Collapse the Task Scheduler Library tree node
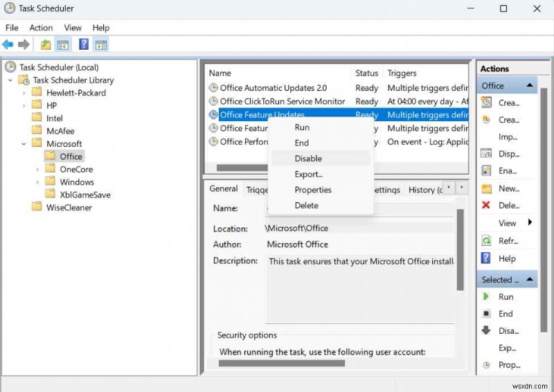Screen dimensions: 554x392 pyautogui.click(x=10, y=80)
